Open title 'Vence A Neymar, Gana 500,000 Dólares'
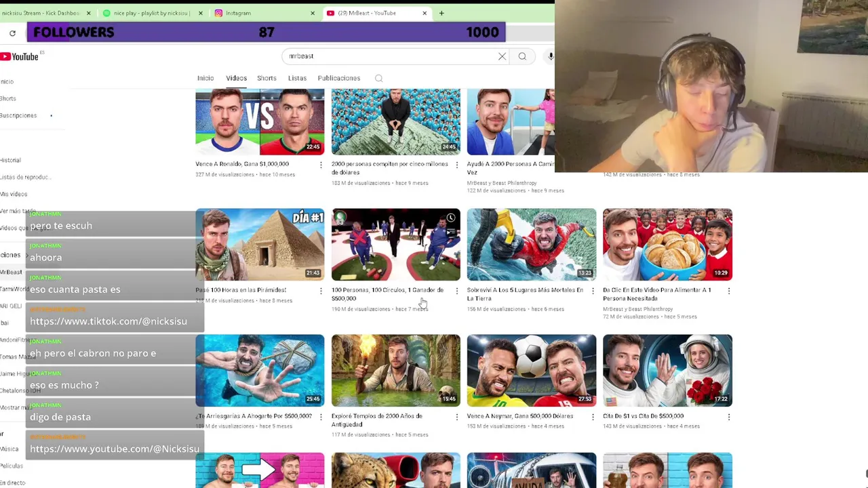The height and width of the screenshot is (488, 868). pos(520,416)
